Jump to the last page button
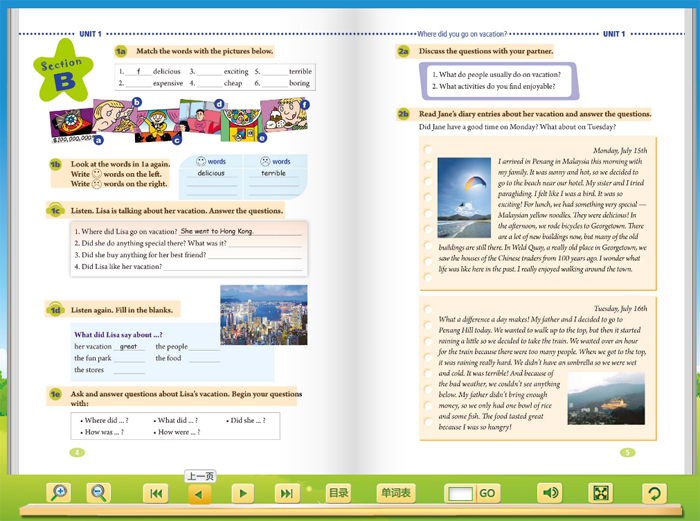Image resolution: width=700 pixels, height=521 pixels. pyautogui.click(x=287, y=493)
